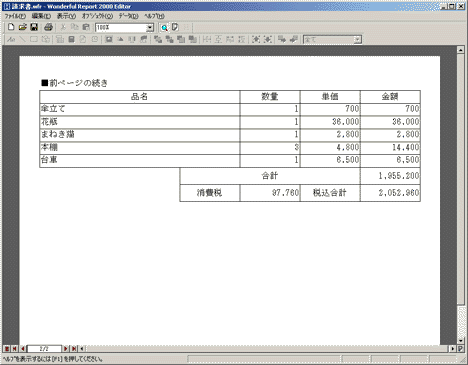Expand the 100% zoom dropdown

click(x=150, y=28)
